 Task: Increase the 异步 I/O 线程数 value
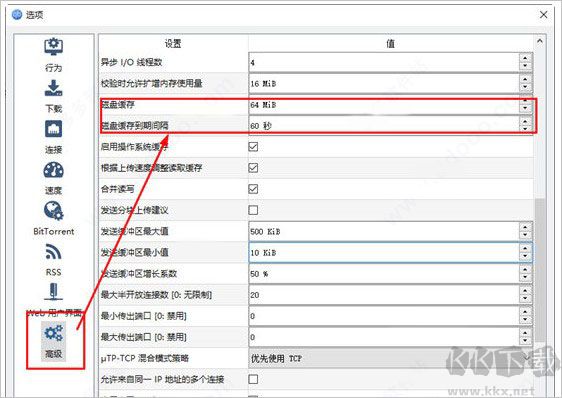tap(525, 58)
